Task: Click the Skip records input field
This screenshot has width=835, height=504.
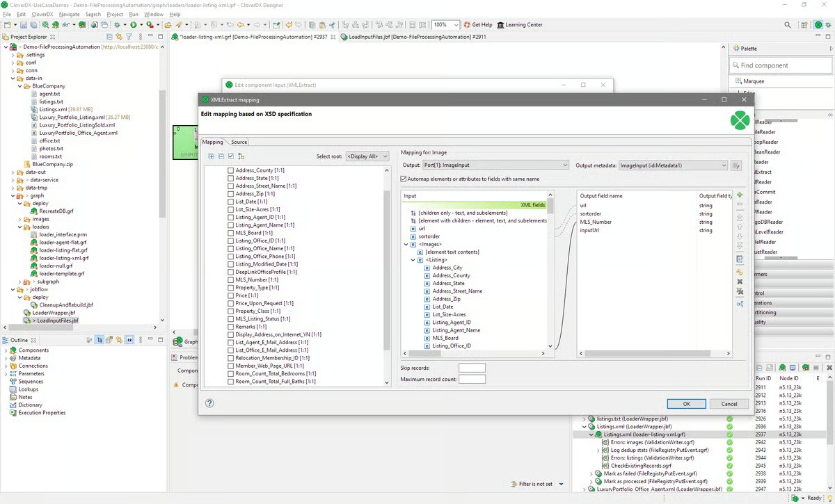Action: (x=472, y=368)
